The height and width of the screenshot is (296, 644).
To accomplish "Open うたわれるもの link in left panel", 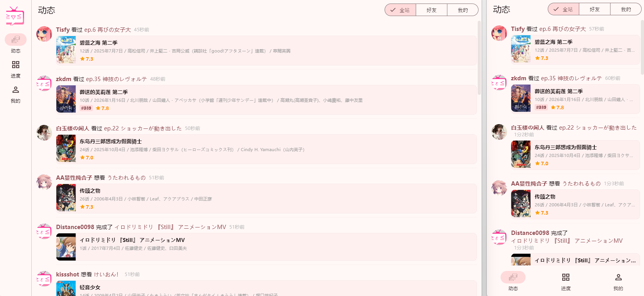I will [126, 178].
